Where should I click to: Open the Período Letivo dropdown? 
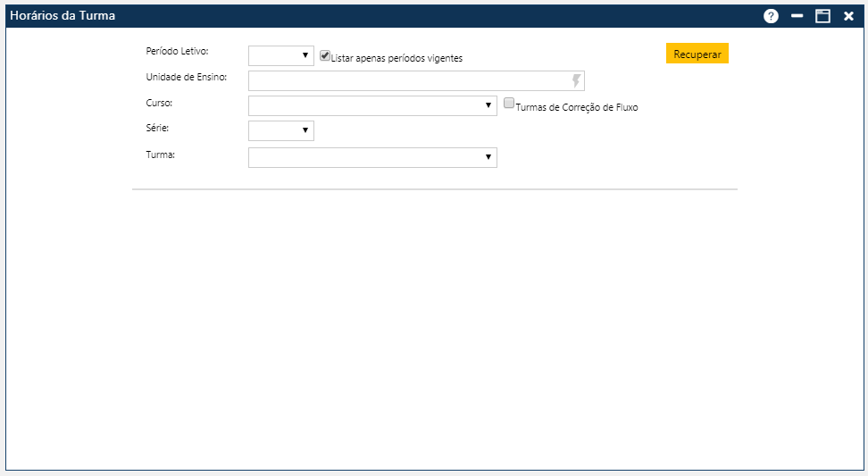[x=281, y=56]
